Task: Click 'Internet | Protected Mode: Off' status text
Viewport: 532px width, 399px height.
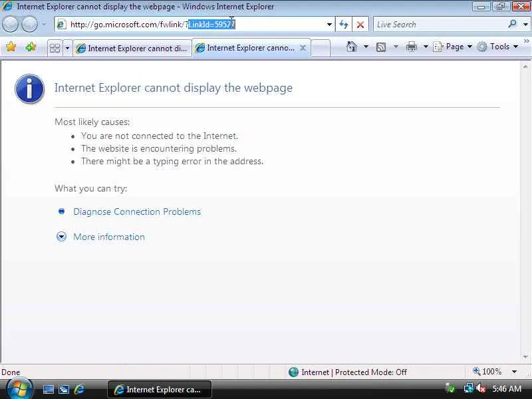Action: pos(354,372)
